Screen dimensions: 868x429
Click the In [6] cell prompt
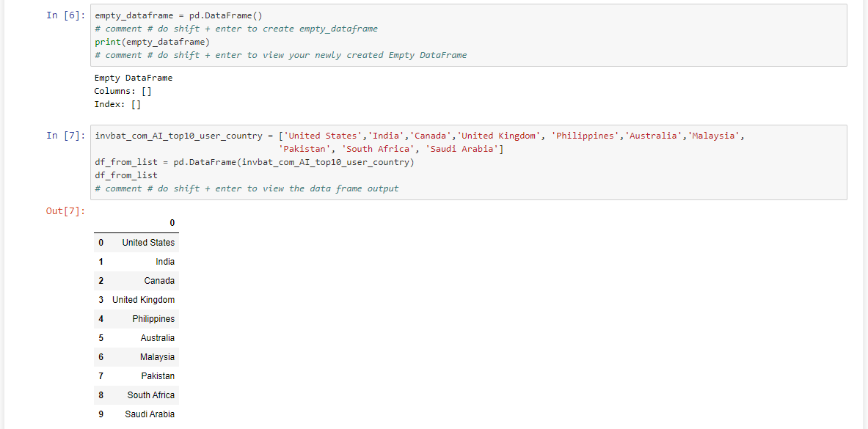[x=66, y=15]
